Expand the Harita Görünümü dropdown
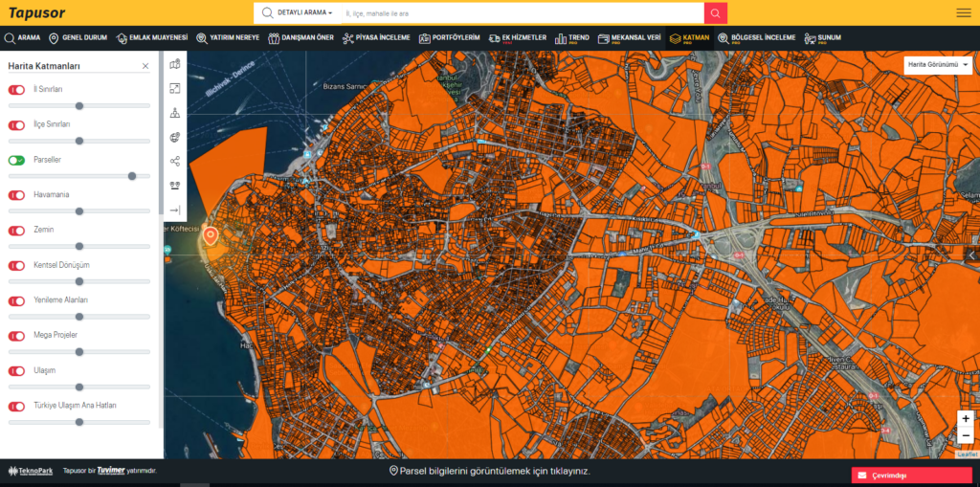The width and height of the screenshot is (980, 487). click(x=938, y=64)
